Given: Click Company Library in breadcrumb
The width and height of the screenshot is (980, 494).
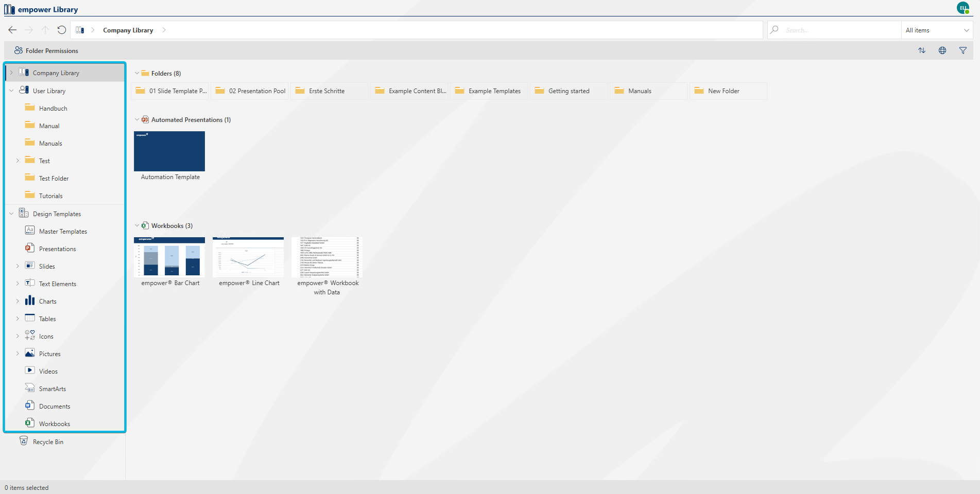Looking at the screenshot, I should [128, 30].
